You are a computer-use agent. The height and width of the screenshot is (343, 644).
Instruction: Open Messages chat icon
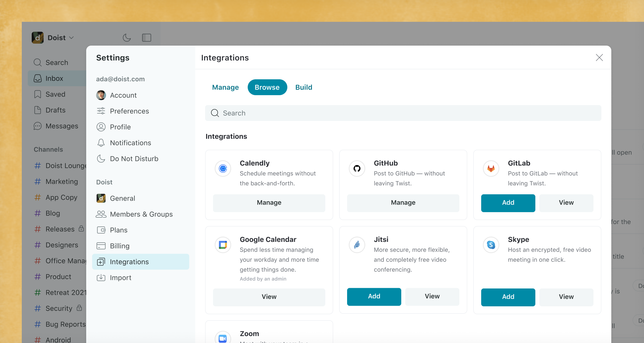(38, 126)
